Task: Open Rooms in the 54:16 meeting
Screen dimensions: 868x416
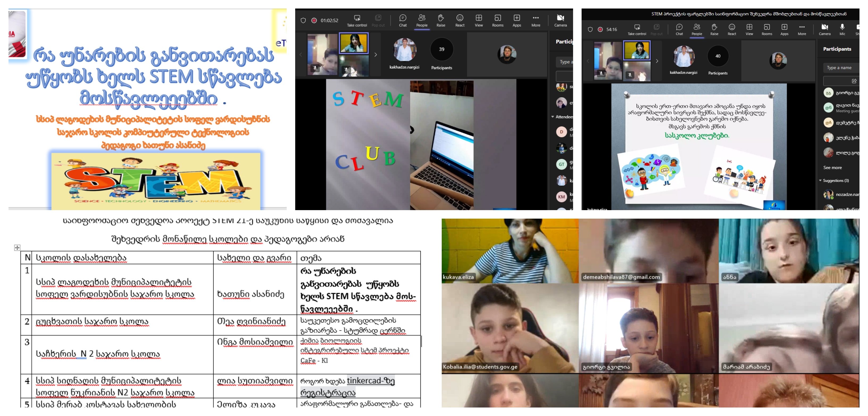Action: pos(767,29)
